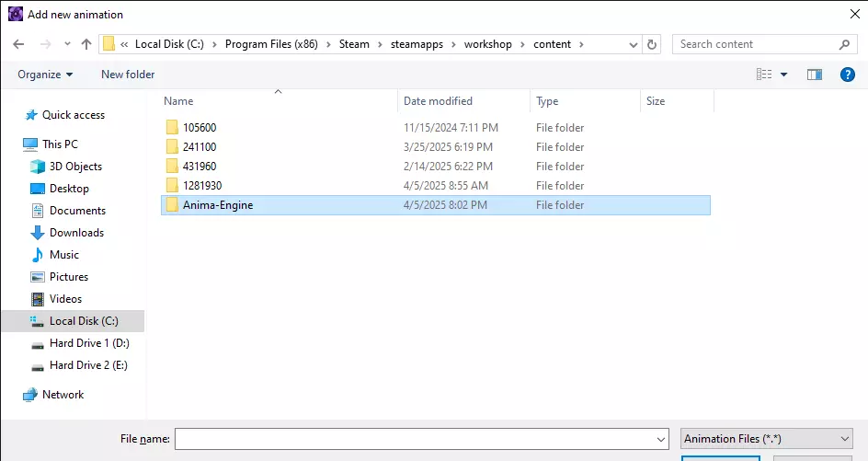Click the Anima-Engine folder icon
This screenshot has height=461, width=868.
[x=172, y=205]
